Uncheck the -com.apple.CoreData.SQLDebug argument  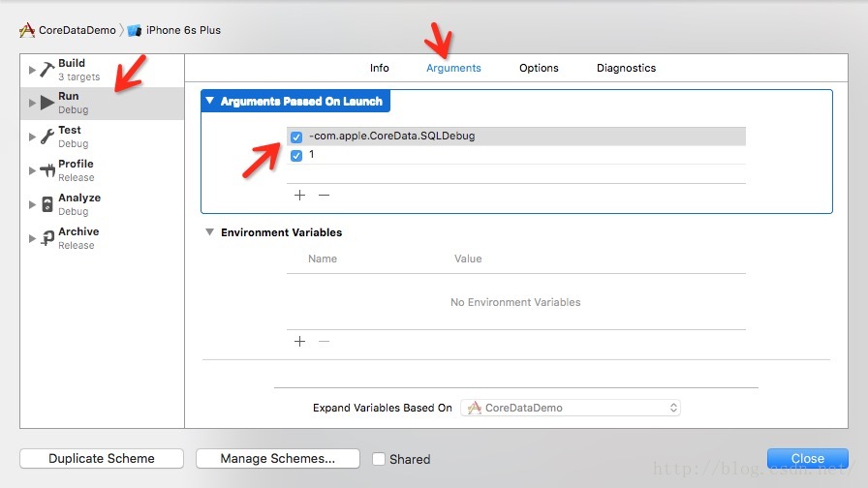[296, 137]
